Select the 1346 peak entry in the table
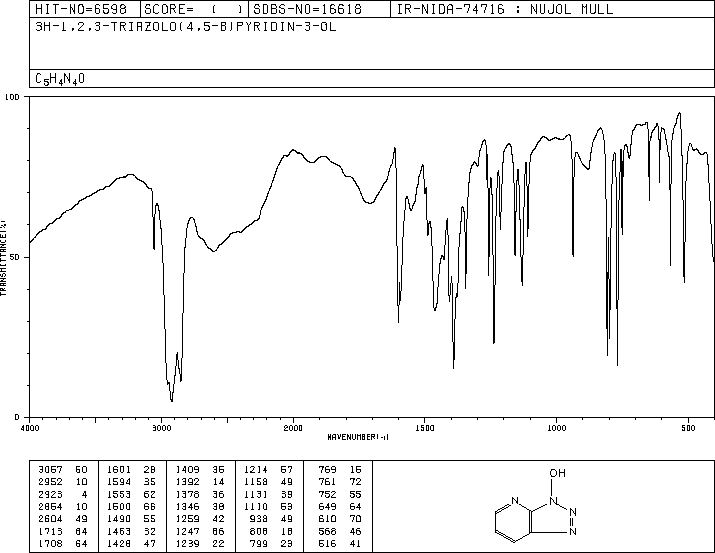 click(200, 506)
